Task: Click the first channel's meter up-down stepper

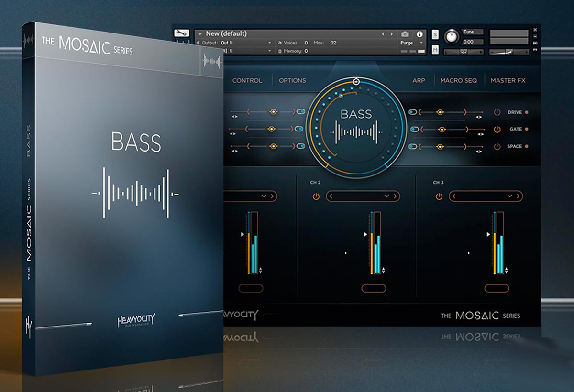Action: tap(261, 271)
